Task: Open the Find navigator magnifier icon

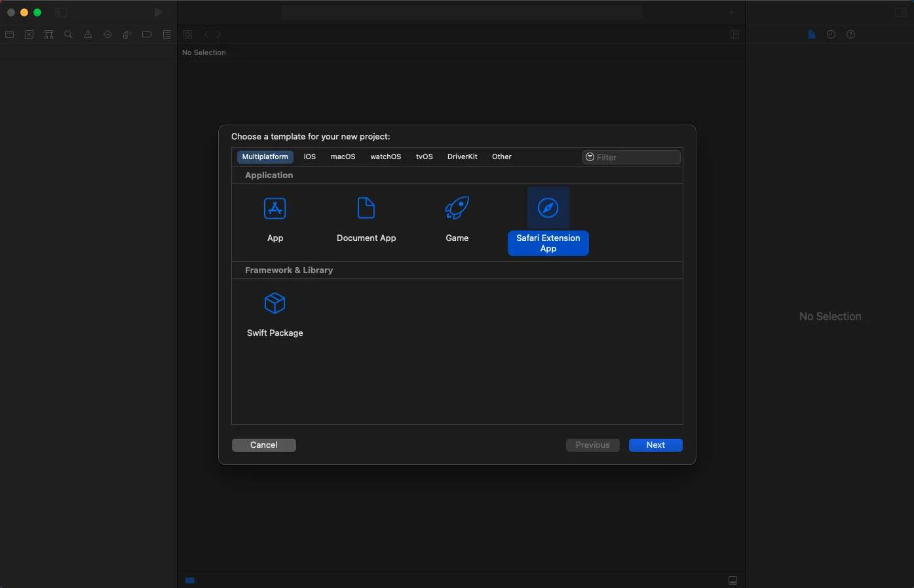Action: coord(69,35)
